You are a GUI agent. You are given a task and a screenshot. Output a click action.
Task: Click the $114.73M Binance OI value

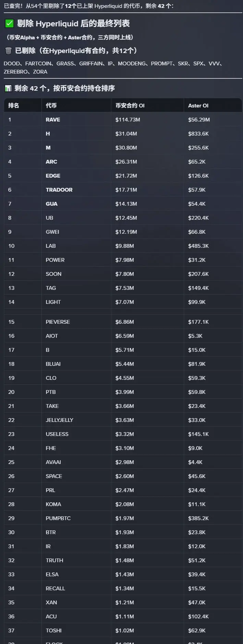point(127,119)
